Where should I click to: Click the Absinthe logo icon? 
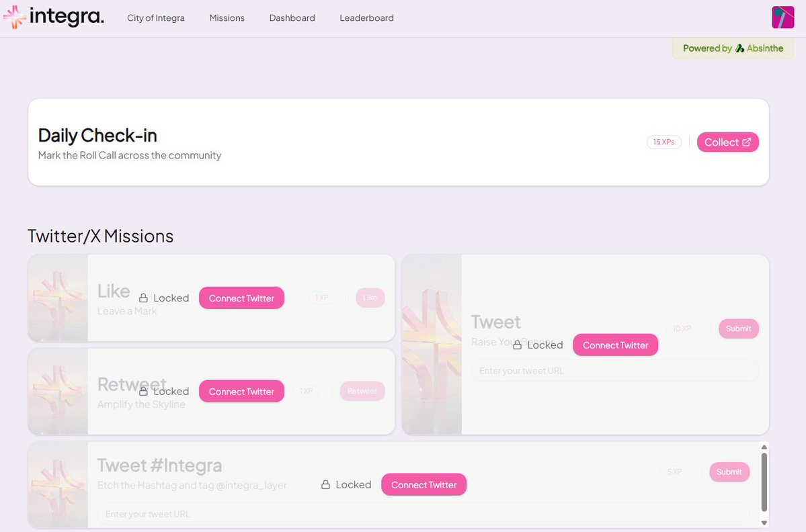point(739,48)
